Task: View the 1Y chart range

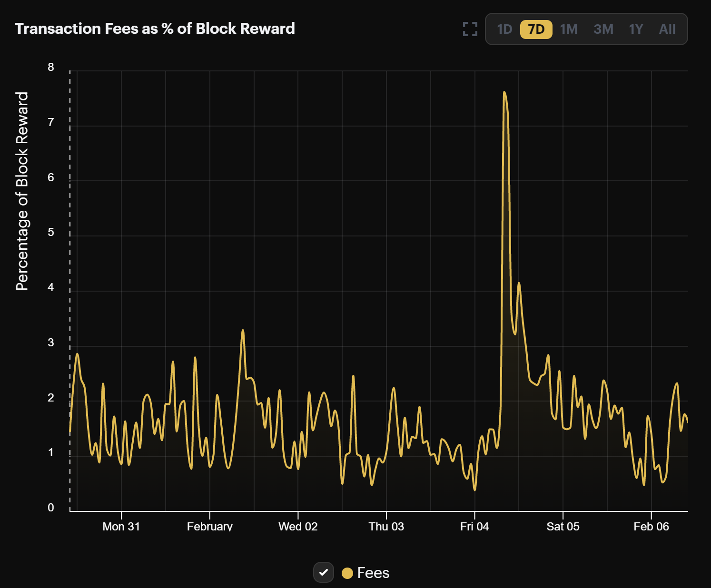Action: [x=636, y=29]
